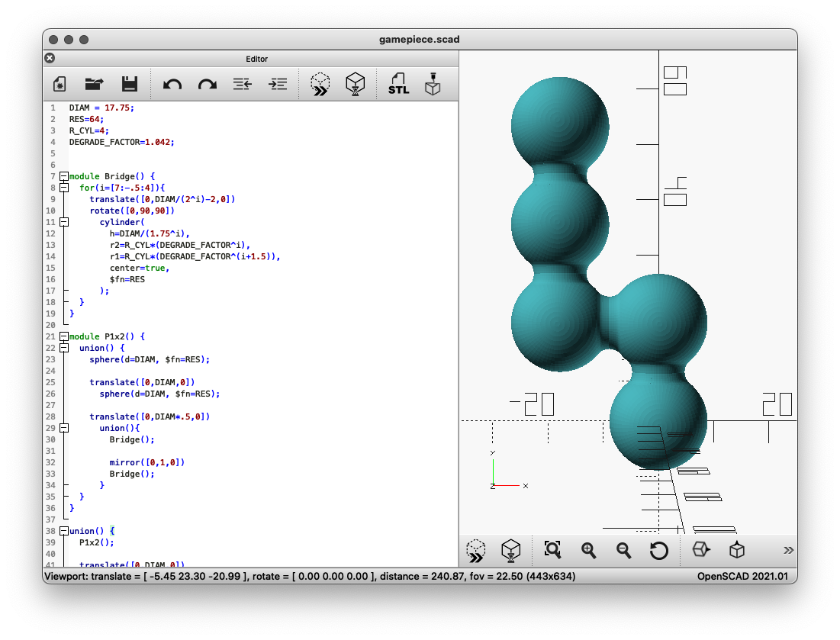Redo the last undone edit

208,85
